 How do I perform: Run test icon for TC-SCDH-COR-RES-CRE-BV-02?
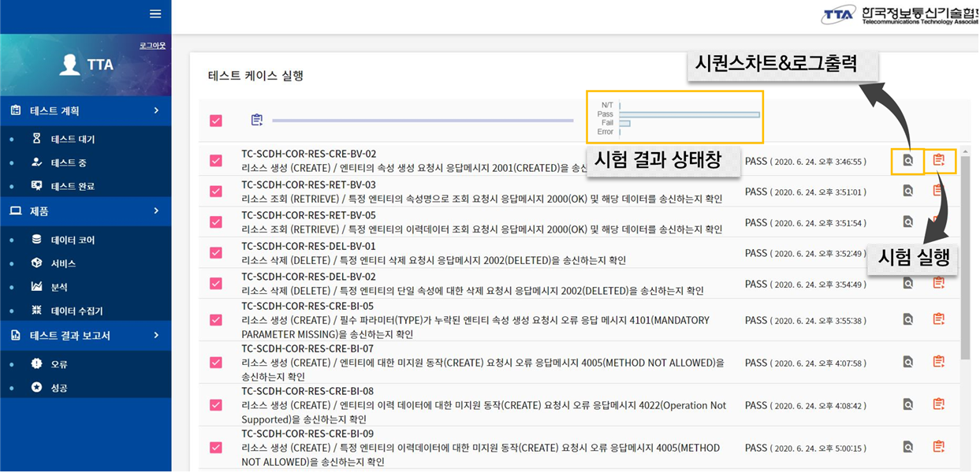[x=938, y=160]
